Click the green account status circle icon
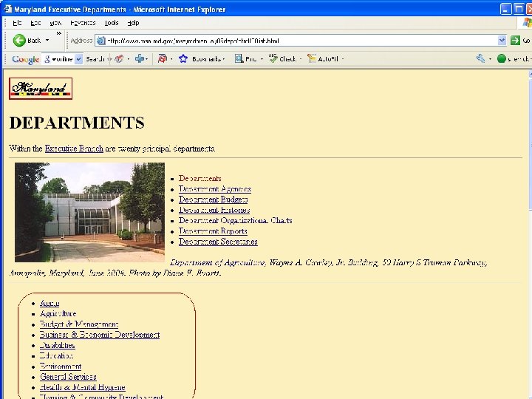Viewport: 532px width, 399px height. 502,58
